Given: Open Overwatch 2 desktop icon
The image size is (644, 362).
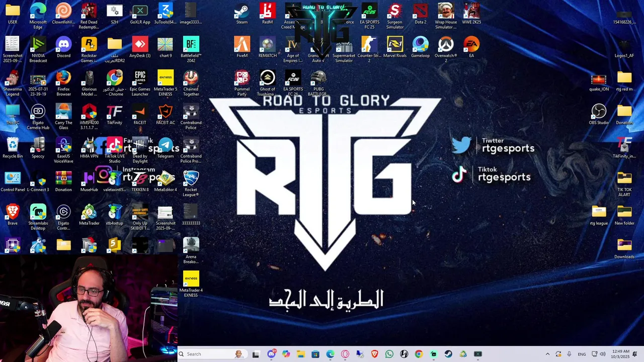Looking at the screenshot, I should (446, 50).
